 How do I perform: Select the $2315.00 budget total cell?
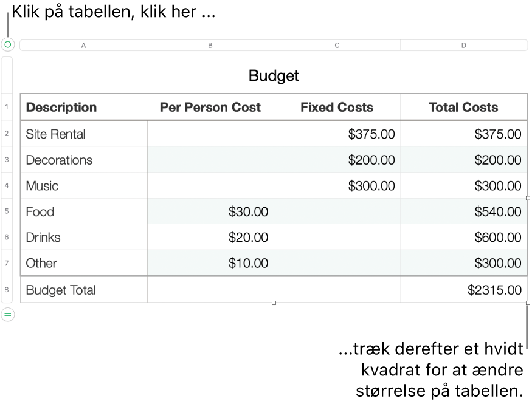[x=463, y=290]
